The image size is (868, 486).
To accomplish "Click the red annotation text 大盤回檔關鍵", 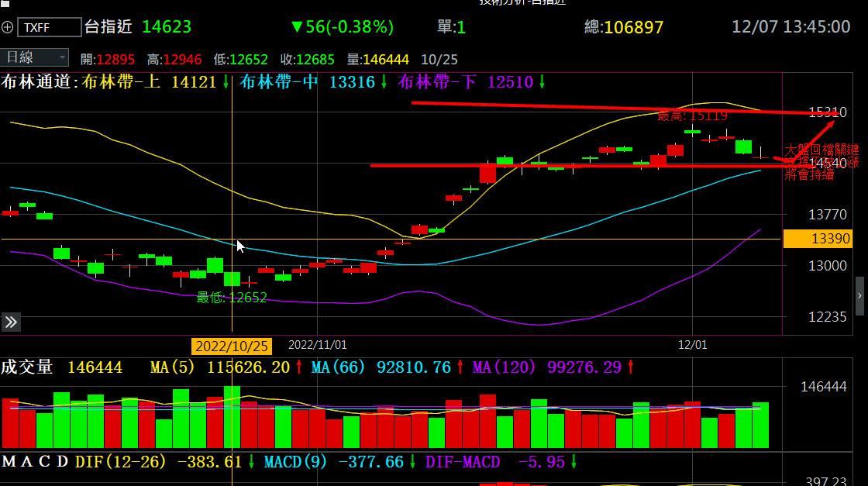I will (x=821, y=149).
